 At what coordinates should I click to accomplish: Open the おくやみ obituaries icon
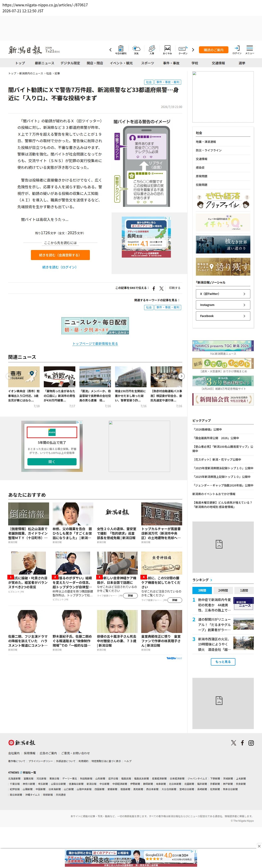(167, 50)
